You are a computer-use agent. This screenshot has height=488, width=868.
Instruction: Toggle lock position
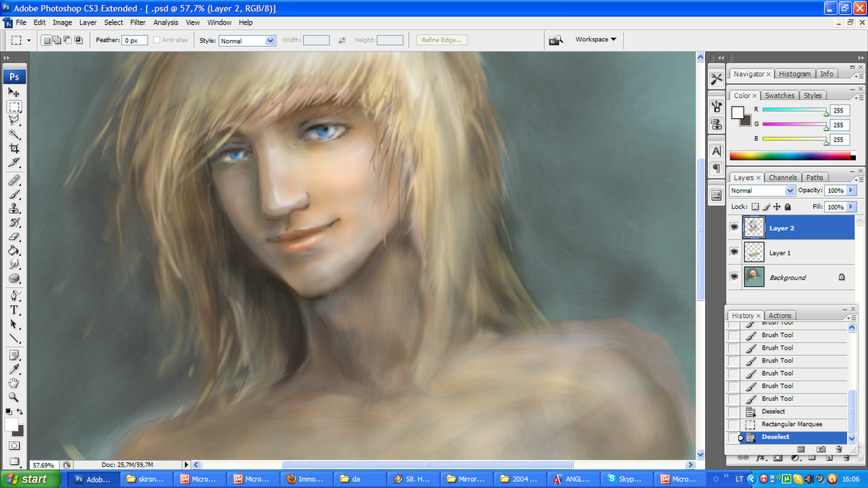coord(777,207)
